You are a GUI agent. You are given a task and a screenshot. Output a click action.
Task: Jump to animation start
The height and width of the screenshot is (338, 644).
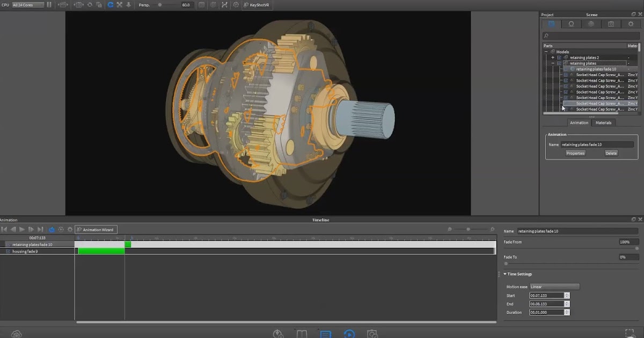pos(4,230)
